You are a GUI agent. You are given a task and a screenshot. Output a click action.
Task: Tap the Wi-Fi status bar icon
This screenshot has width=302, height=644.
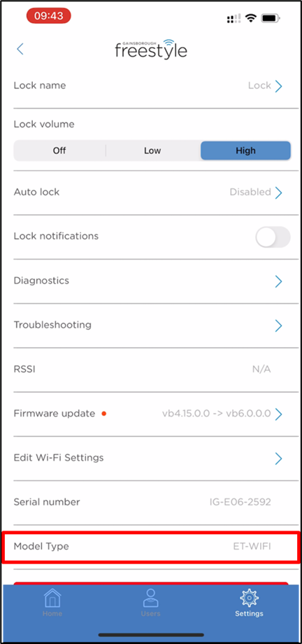pos(250,17)
